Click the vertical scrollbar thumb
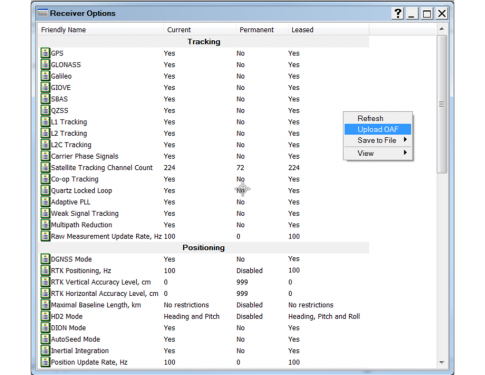Image resolution: width=485 pixels, height=375 pixels. click(x=442, y=104)
